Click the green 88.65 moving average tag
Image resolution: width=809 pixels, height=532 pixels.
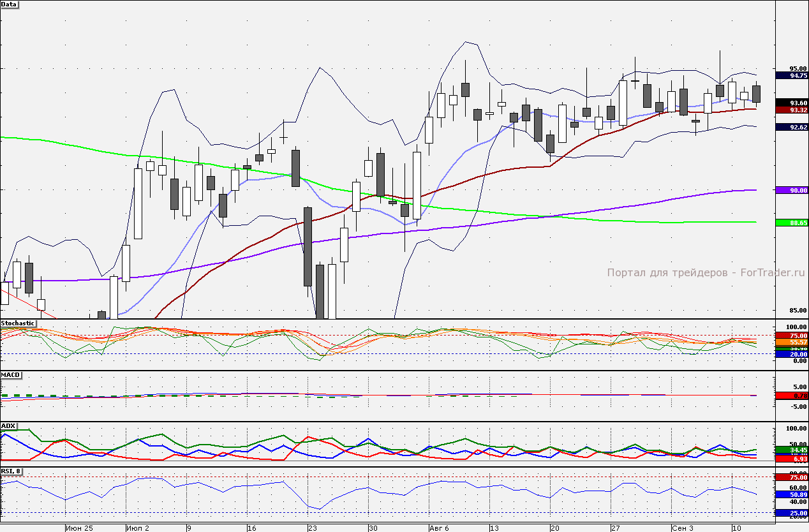[792, 223]
